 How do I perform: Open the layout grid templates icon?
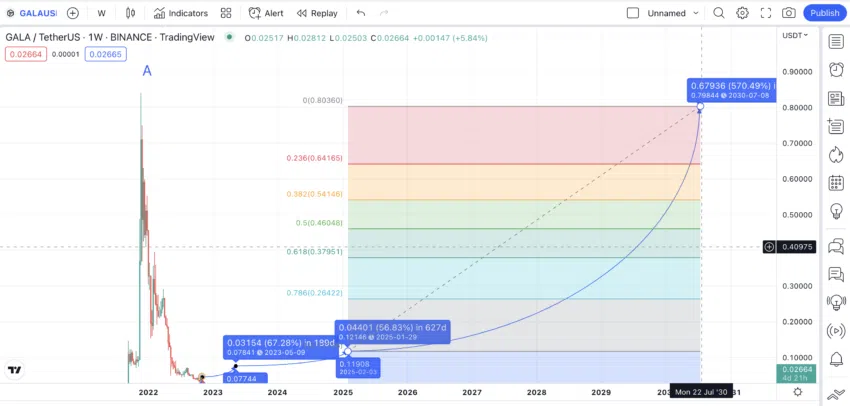226,13
